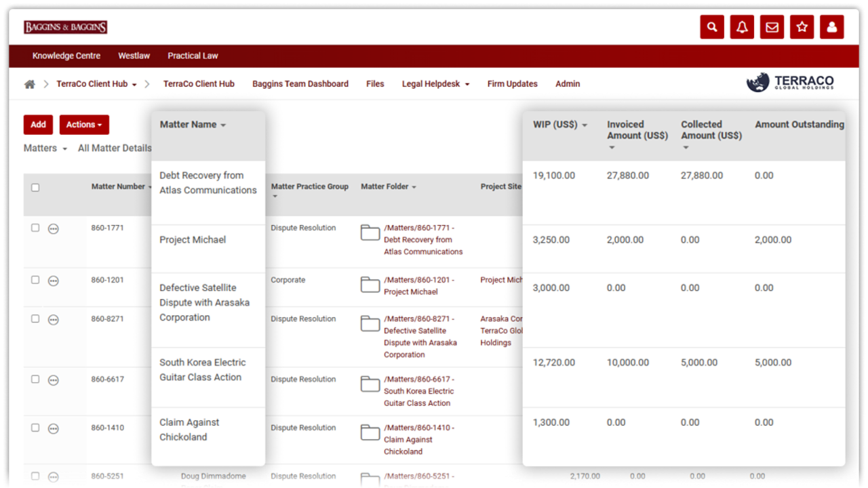
Task: Open ellipsis menu for matter 860-1771
Action: (54, 229)
